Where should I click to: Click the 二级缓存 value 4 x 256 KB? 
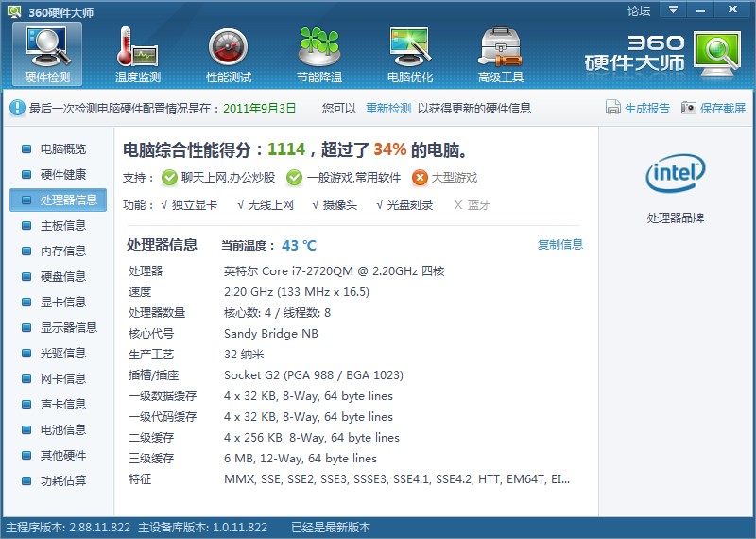click(x=312, y=438)
